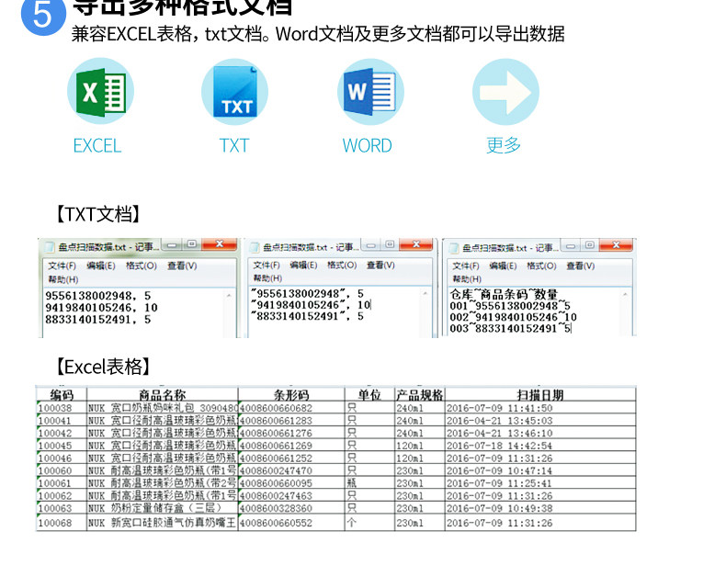Close the third Notepad window
The height and width of the screenshot is (588, 726).
coord(616,244)
